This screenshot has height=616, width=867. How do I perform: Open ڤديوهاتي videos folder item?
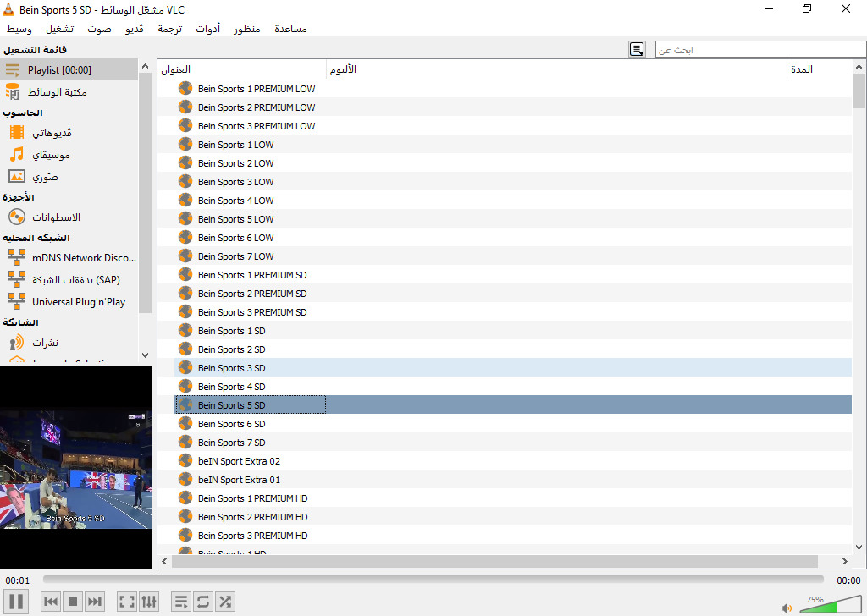pyautogui.click(x=69, y=133)
